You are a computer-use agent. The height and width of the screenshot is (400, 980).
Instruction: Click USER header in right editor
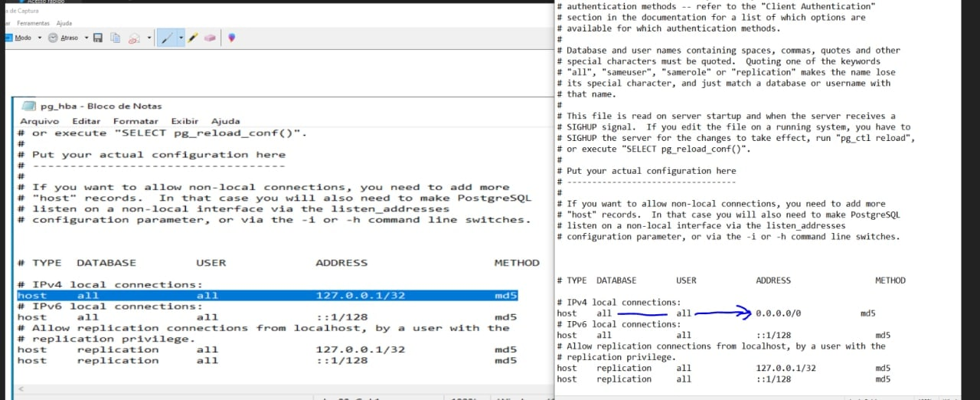(687, 280)
